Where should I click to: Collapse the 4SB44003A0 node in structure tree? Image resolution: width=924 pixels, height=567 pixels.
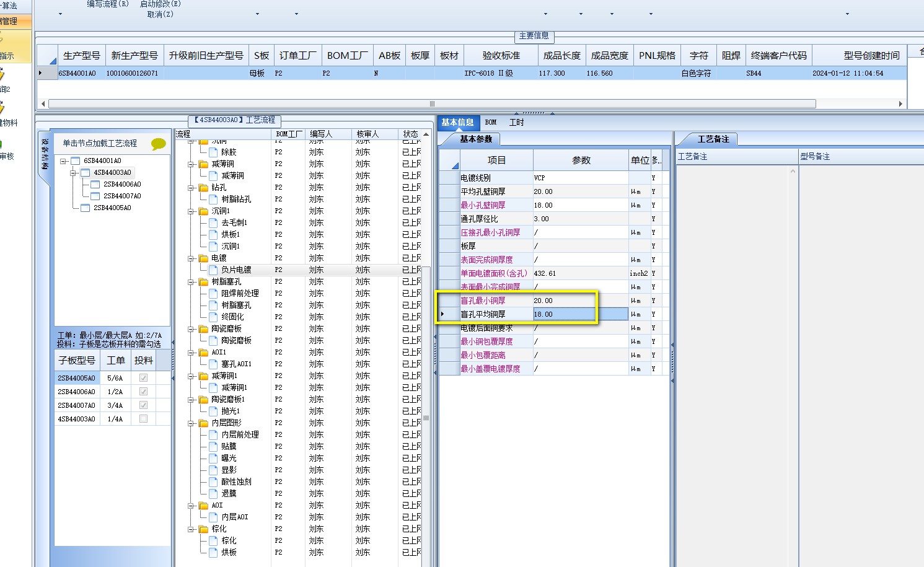(x=74, y=173)
